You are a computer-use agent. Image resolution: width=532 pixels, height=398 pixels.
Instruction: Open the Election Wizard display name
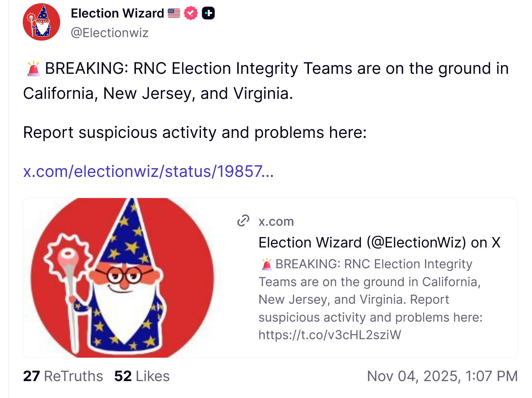coord(117,13)
